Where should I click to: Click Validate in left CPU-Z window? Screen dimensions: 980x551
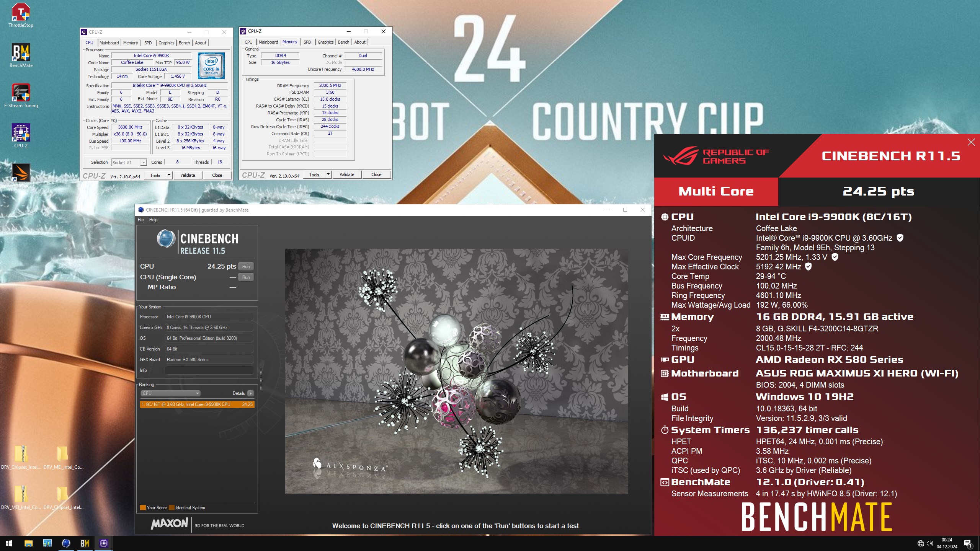pos(188,175)
